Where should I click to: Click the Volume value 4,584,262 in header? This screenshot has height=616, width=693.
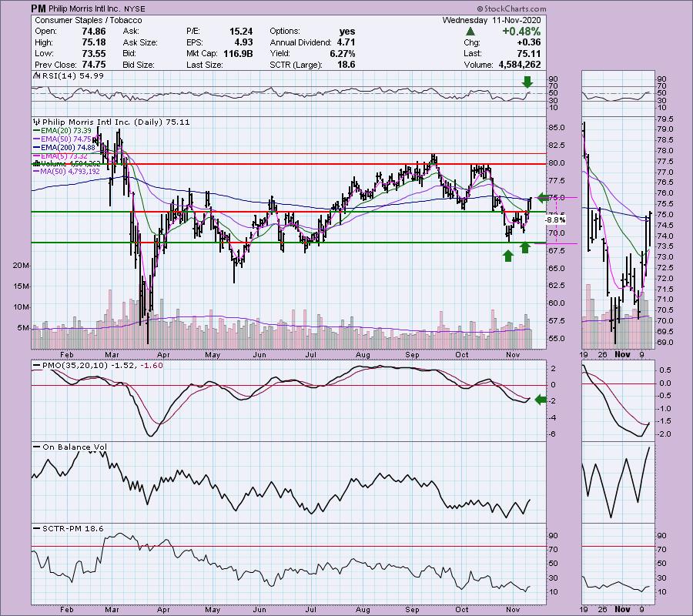click(x=519, y=65)
